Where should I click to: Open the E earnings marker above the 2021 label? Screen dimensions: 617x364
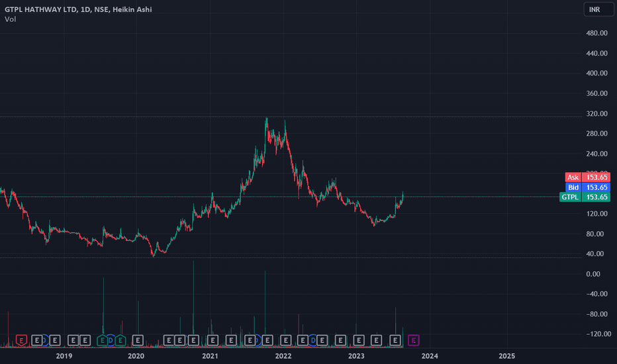(x=213, y=340)
